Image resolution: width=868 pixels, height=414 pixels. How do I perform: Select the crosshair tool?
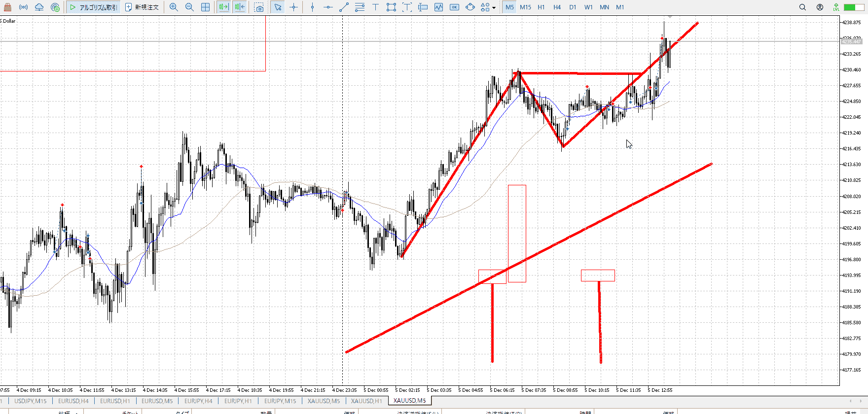294,7
